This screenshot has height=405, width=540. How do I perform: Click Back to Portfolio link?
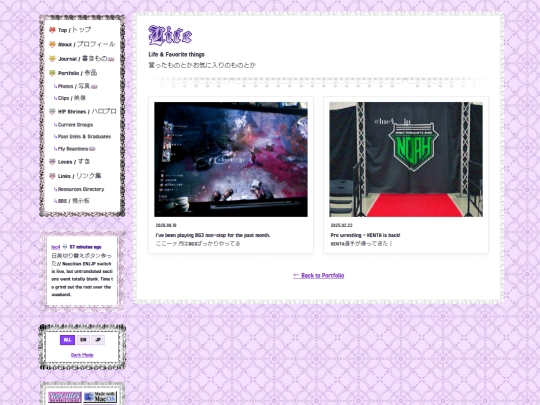click(319, 276)
